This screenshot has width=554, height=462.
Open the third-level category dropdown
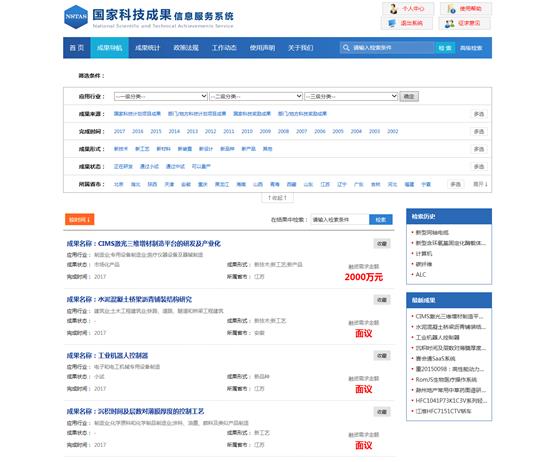click(x=351, y=96)
